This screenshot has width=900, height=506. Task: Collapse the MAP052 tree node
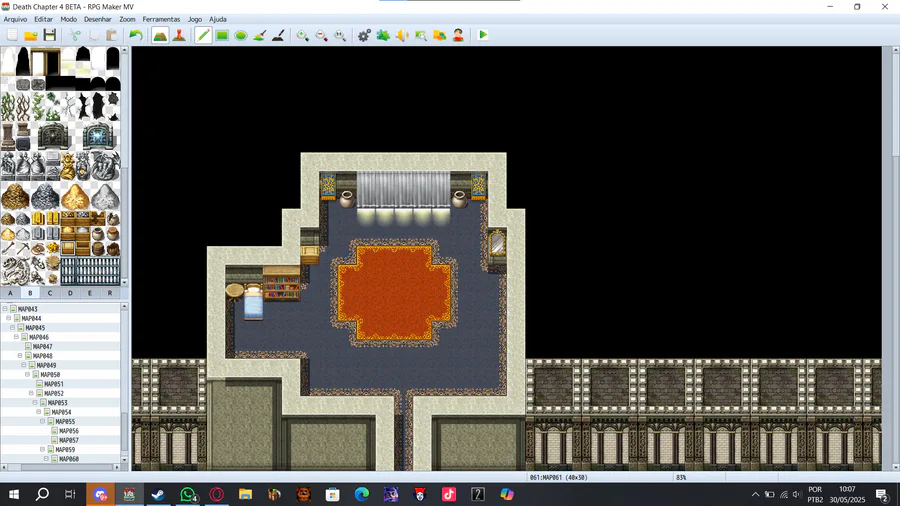pos(31,393)
